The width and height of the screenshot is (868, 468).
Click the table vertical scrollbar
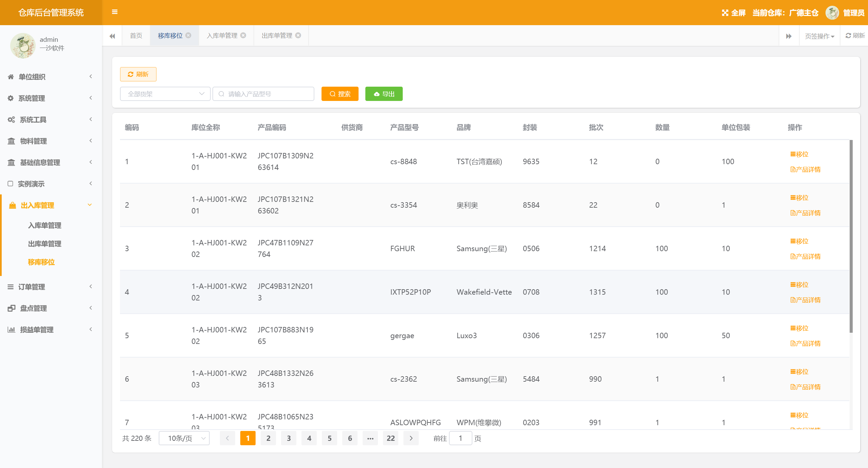851,236
